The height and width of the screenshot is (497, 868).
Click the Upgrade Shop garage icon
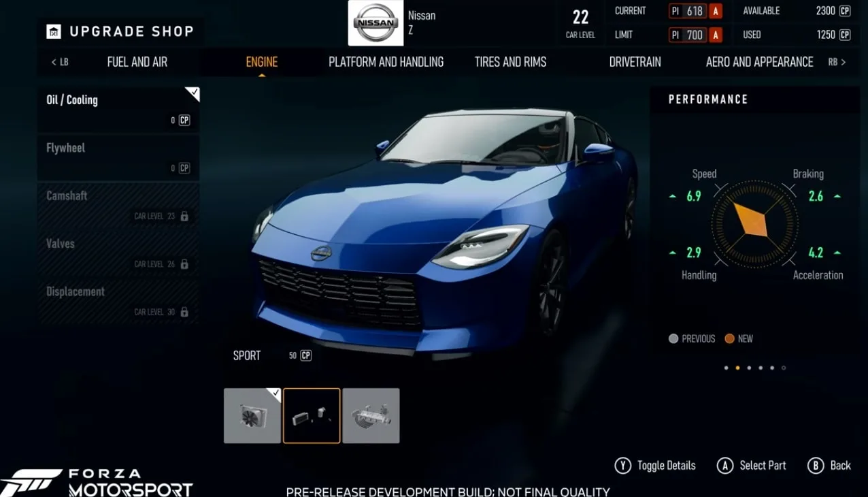(x=54, y=31)
